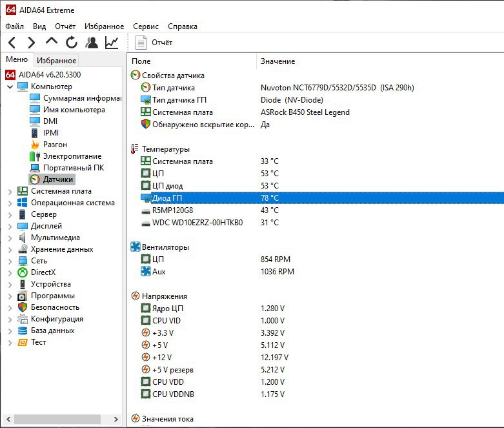Open the Справка menu
Image resolution: width=504 pixels, height=428 pixels.
(x=183, y=26)
